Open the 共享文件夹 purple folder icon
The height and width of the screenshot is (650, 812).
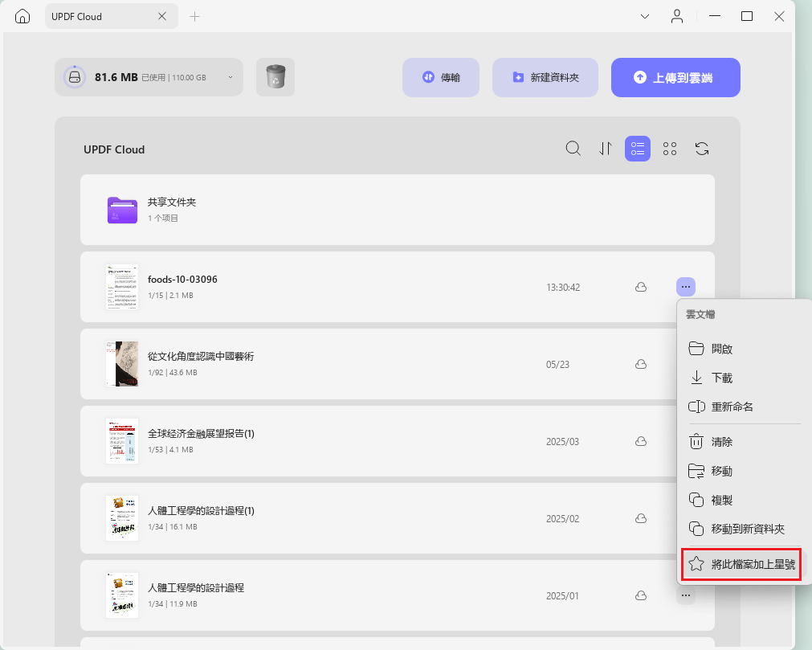(x=122, y=210)
